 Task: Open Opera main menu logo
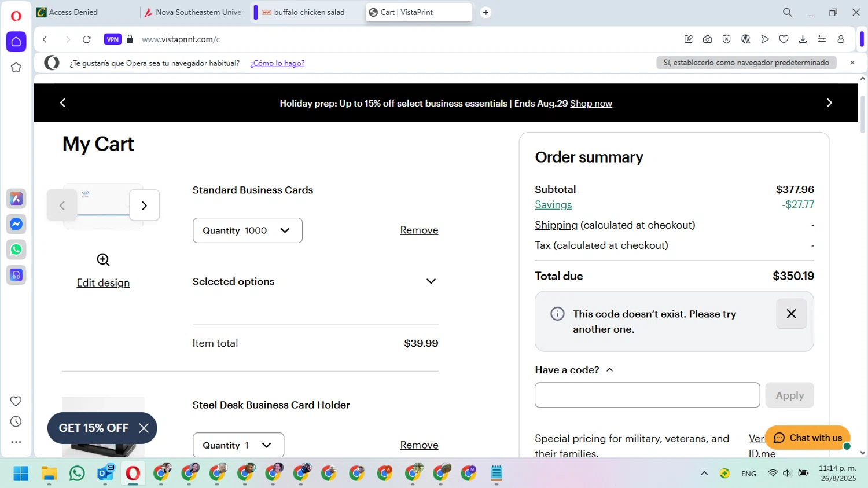click(x=16, y=16)
